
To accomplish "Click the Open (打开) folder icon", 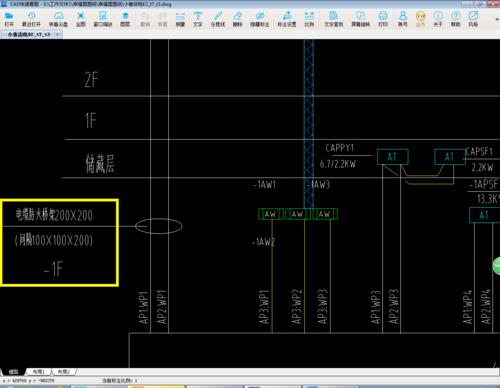I will (9, 19).
